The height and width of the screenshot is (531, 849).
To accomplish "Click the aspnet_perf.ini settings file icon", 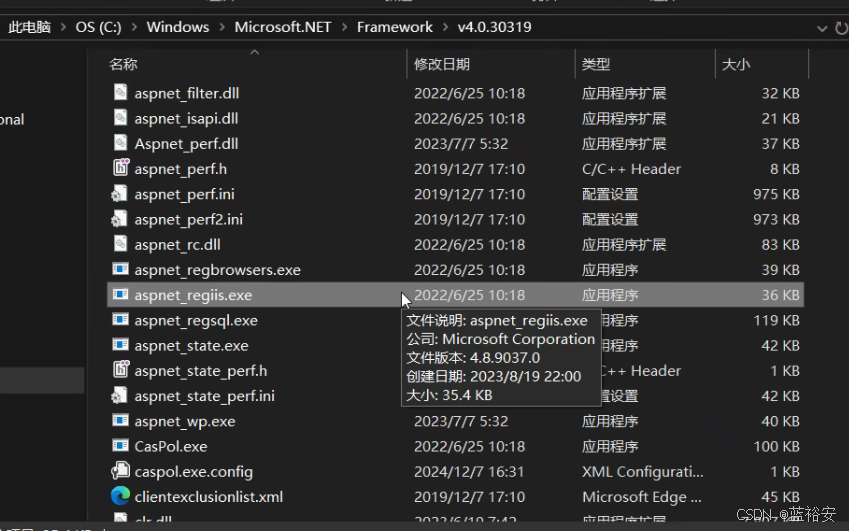I will tap(119, 194).
